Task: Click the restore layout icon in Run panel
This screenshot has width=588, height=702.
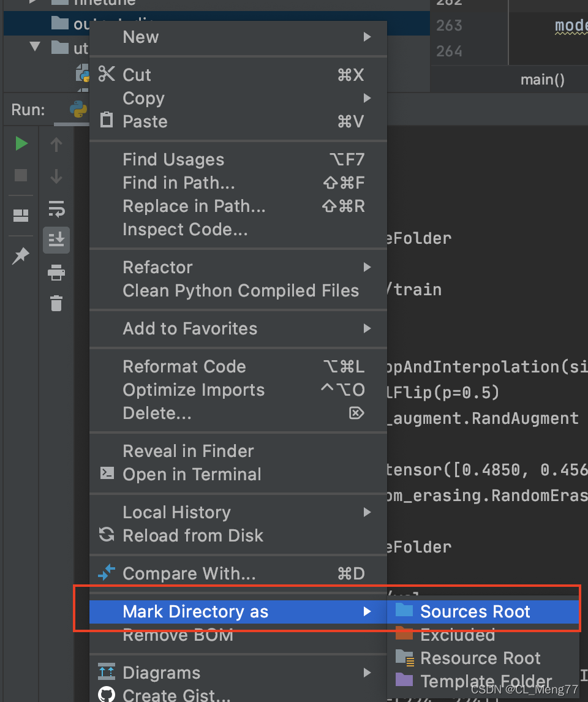Action: point(21,216)
